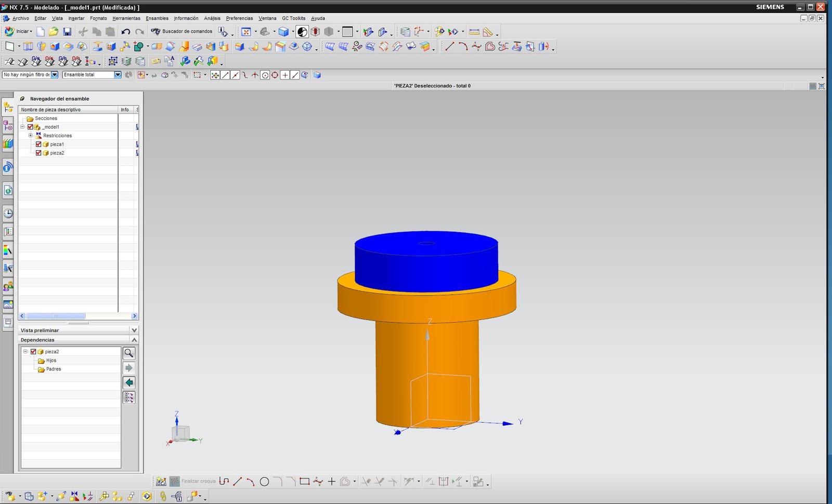This screenshot has height=504, width=832.
Task: Click the magnifier button in Dependencias
Action: 129,353
